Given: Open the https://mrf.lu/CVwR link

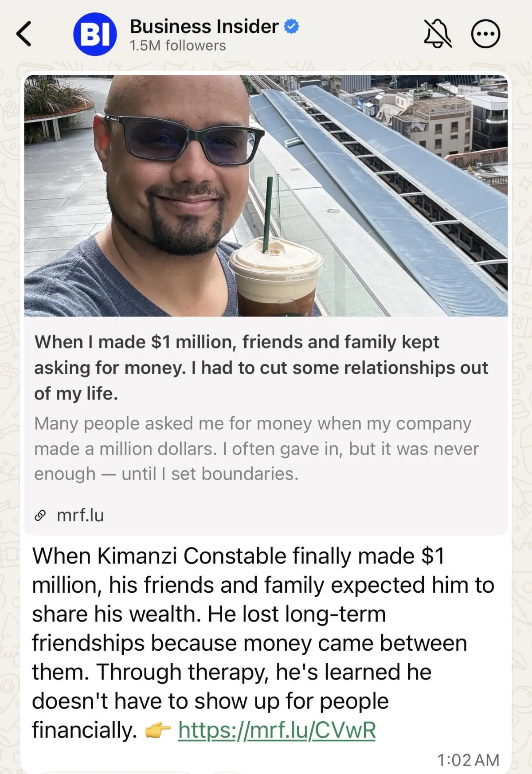Looking at the screenshot, I should (x=277, y=730).
